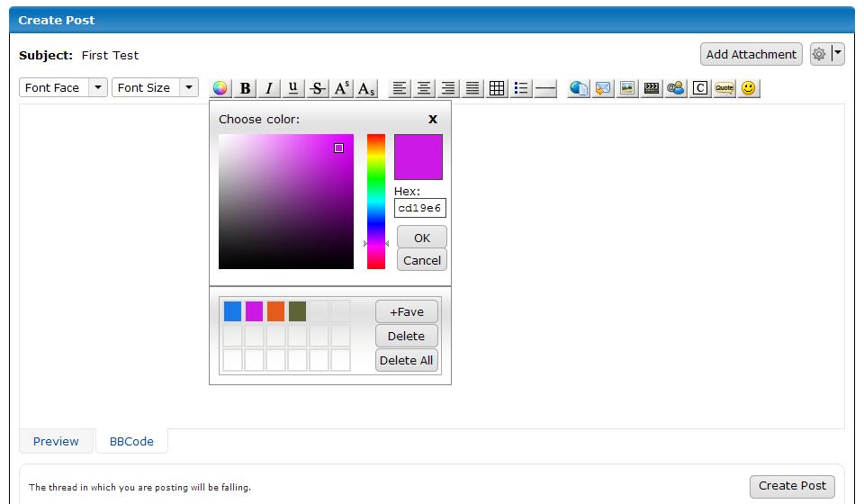Click the Create Post button

[x=792, y=486]
